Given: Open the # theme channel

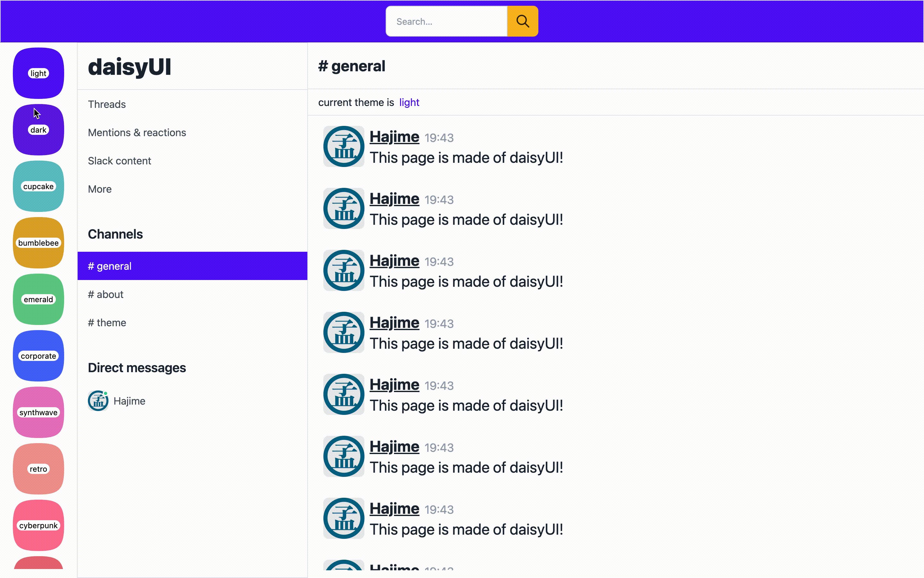Looking at the screenshot, I should click(193, 323).
